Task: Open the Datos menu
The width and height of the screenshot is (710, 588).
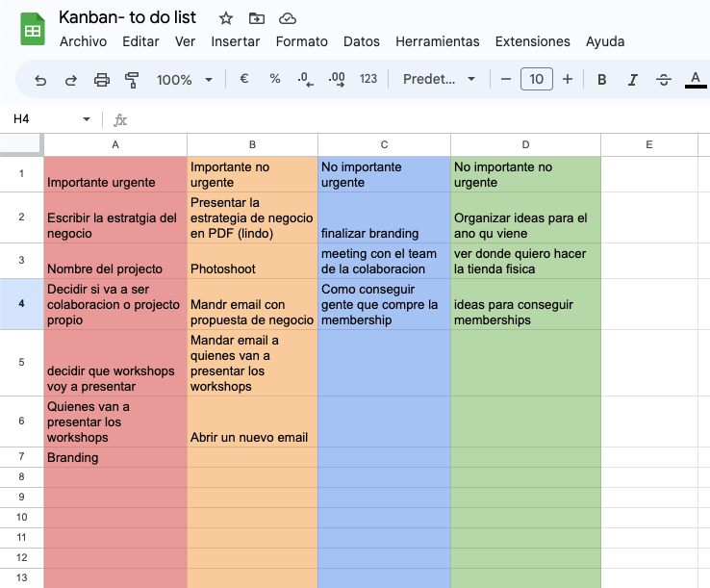Action: 362,41
